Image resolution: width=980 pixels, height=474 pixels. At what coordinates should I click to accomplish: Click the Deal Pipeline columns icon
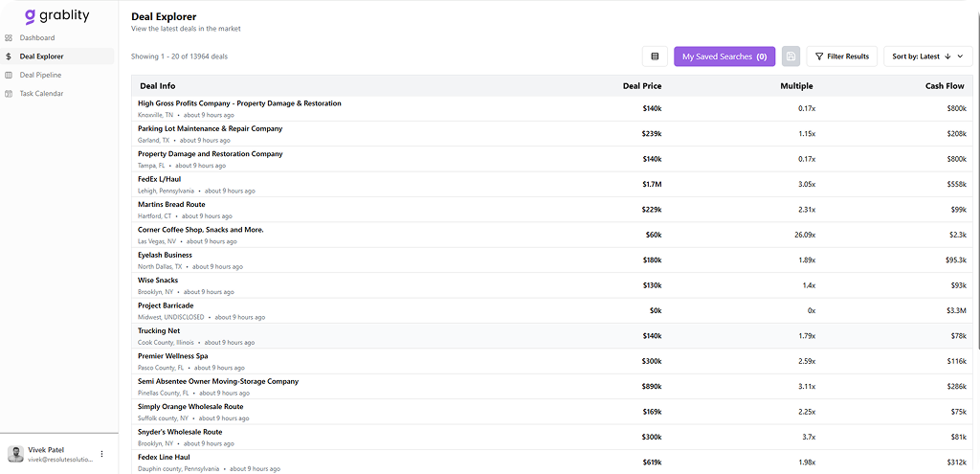click(x=9, y=75)
